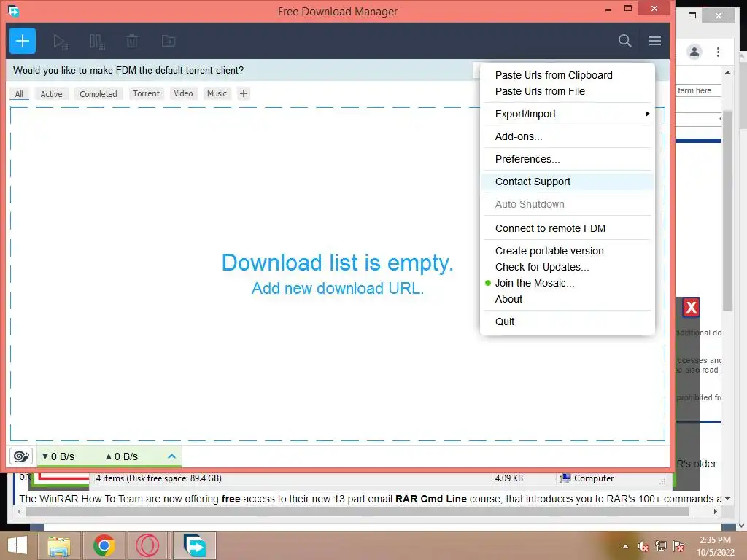This screenshot has width=747, height=560.
Task: Open the browser three-dot menu
Action: tap(718, 52)
